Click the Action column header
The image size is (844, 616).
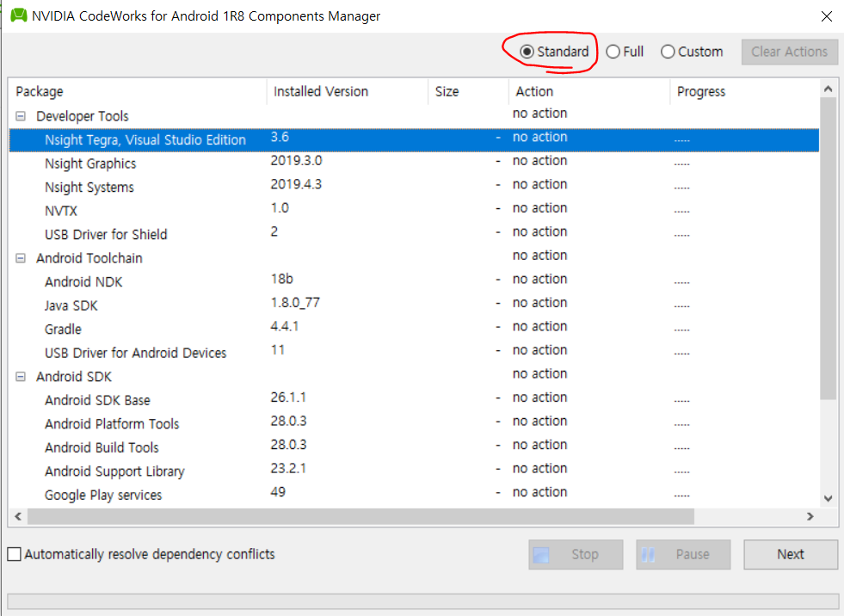click(590, 91)
